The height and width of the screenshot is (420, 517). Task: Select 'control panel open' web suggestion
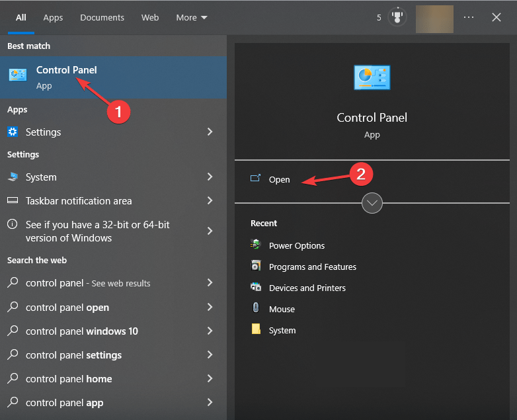click(113, 307)
